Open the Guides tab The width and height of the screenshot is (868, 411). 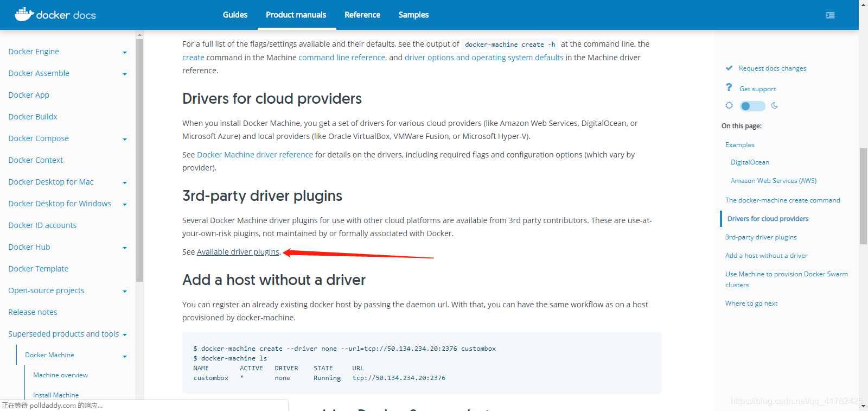click(x=235, y=15)
